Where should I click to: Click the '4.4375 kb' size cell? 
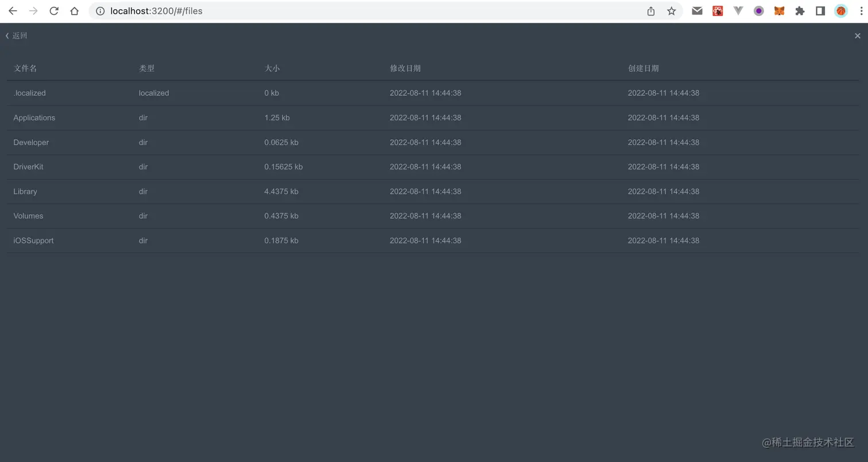(281, 192)
